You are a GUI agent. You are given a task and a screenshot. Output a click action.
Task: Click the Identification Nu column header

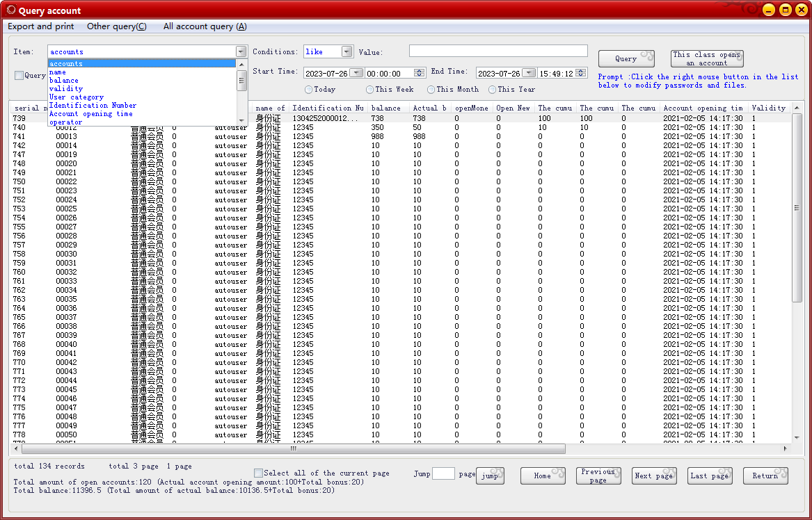click(x=328, y=108)
